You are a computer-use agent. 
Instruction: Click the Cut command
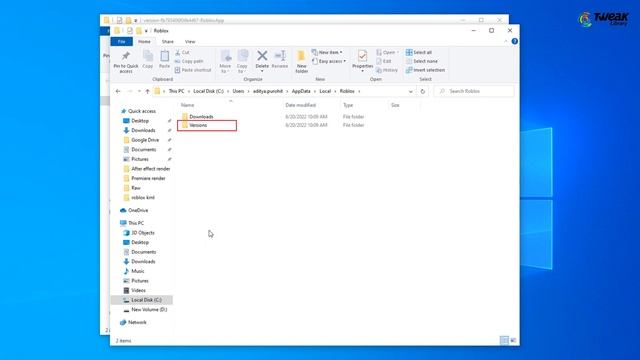(182, 53)
